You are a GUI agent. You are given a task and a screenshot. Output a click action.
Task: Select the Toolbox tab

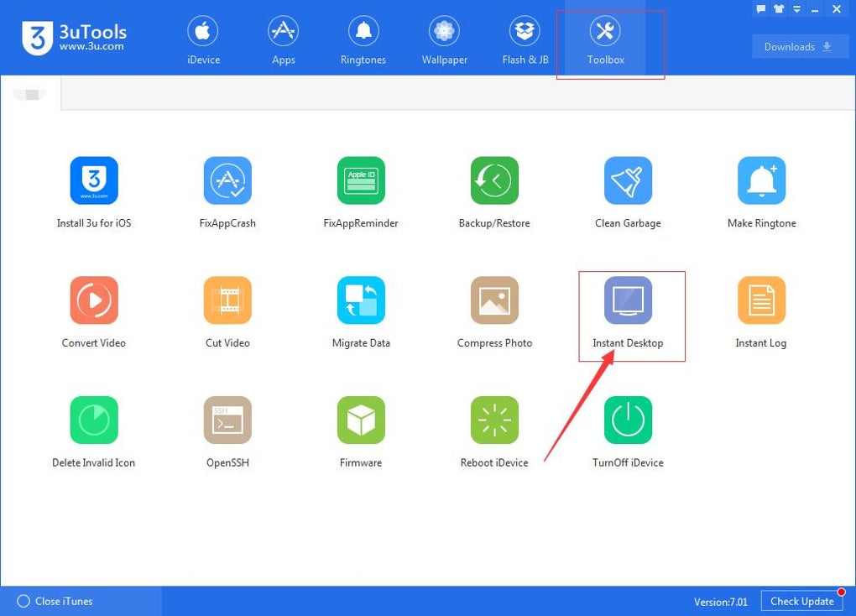[x=605, y=40]
